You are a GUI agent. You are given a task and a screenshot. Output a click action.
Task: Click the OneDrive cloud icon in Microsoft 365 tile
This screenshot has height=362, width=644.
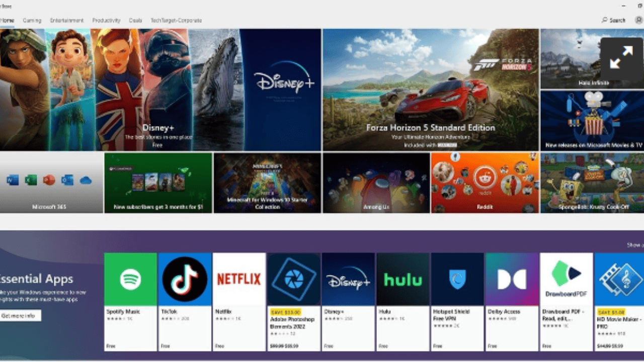[86, 180]
